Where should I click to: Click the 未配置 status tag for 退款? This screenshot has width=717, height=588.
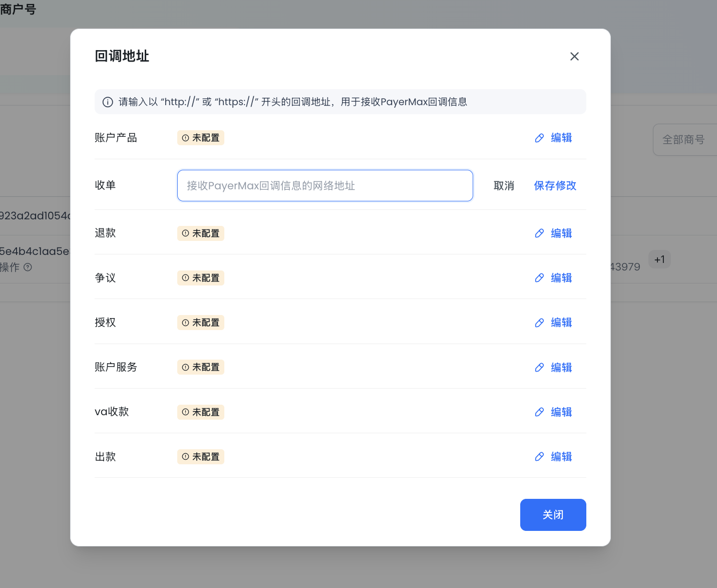pos(201,233)
